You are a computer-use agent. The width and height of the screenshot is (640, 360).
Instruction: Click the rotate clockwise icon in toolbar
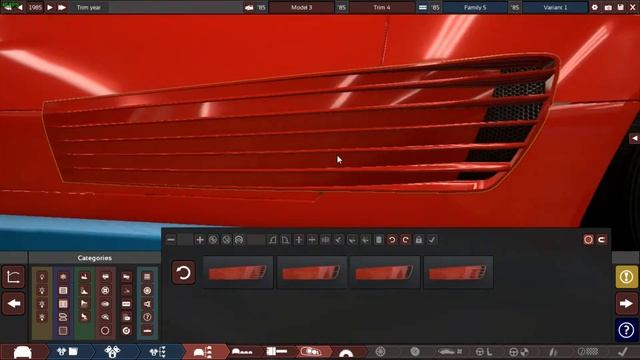coord(405,240)
